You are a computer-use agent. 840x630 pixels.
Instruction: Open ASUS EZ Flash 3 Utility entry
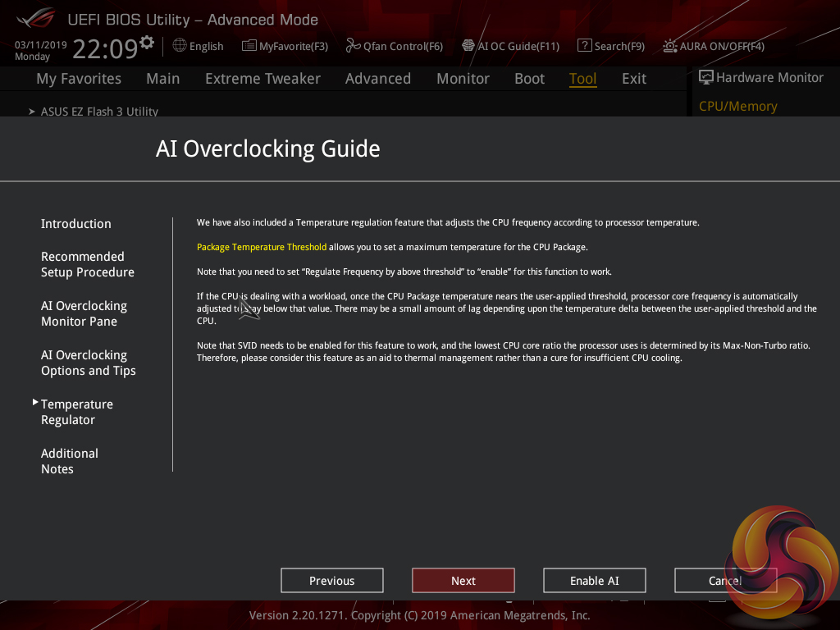pyautogui.click(x=99, y=111)
